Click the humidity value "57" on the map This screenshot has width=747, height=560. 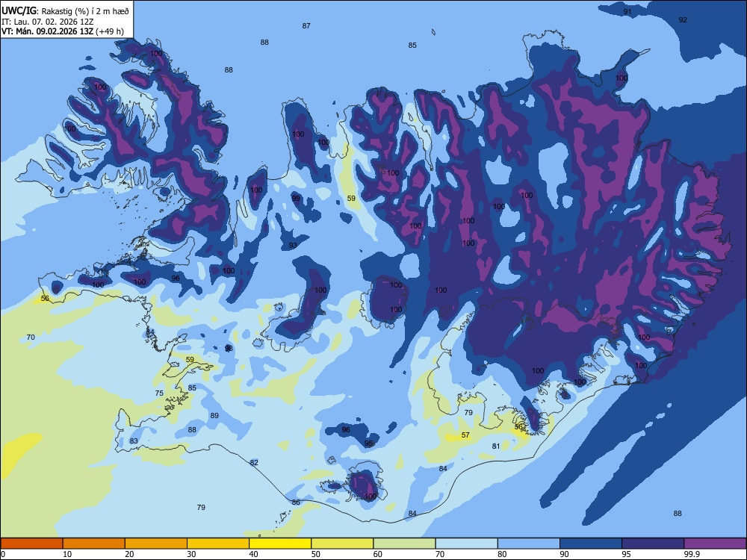click(465, 435)
